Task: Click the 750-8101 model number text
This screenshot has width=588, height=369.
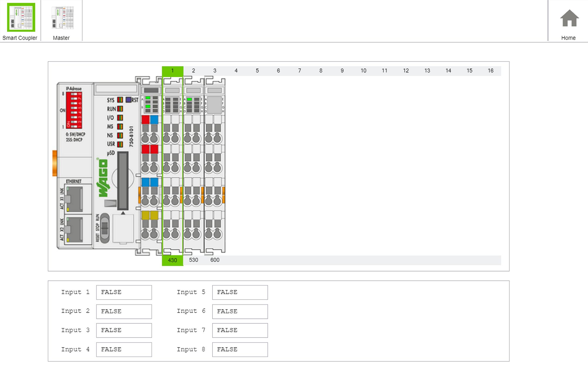Action: (x=131, y=137)
